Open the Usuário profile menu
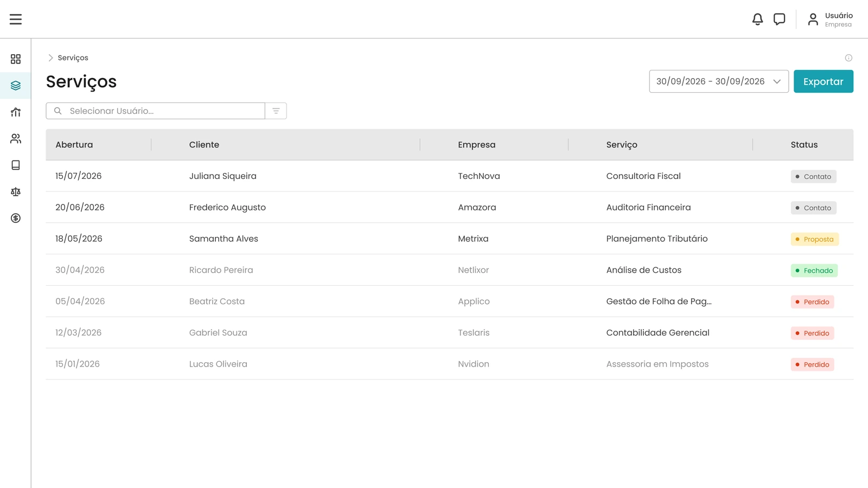This screenshot has width=868, height=488. tap(830, 20)
